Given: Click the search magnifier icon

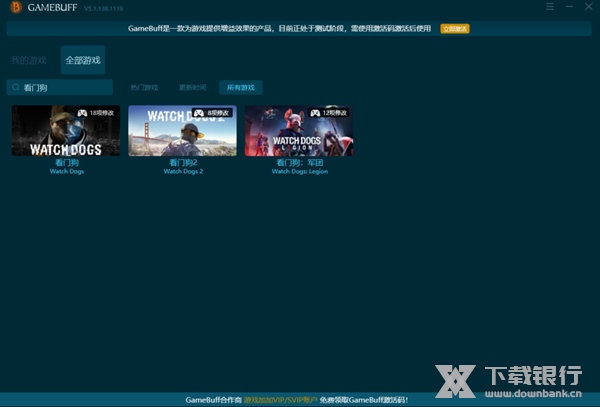Looking at the screenshot, I should click(17, 88).
